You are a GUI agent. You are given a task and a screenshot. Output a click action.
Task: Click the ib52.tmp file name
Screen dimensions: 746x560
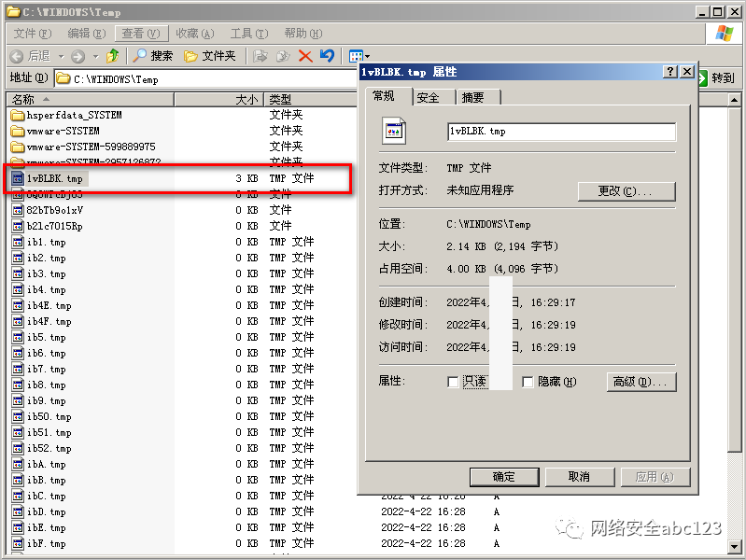click(x=49, y=448)
